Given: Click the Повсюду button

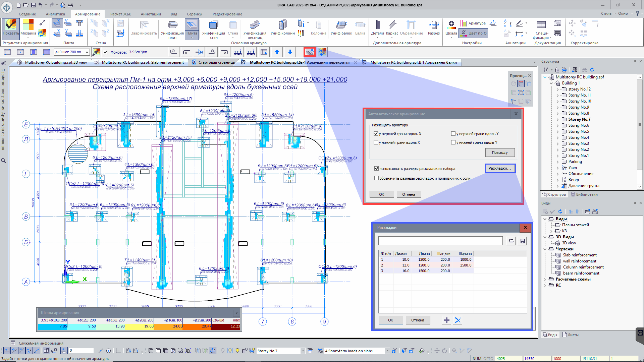Looking at the screenshot, I should (499, 153).
